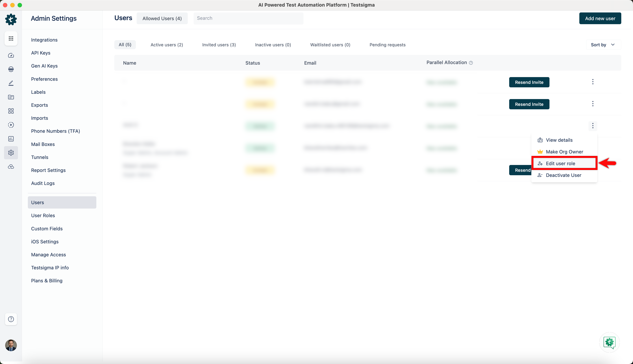Click the Add new user button
Viewport: 633px width, 364px height.
pos(600,18)
